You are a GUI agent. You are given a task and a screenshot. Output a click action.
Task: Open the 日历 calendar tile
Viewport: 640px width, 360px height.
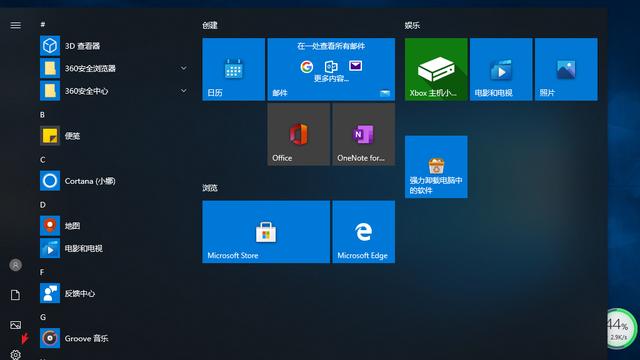coord(233,69)
